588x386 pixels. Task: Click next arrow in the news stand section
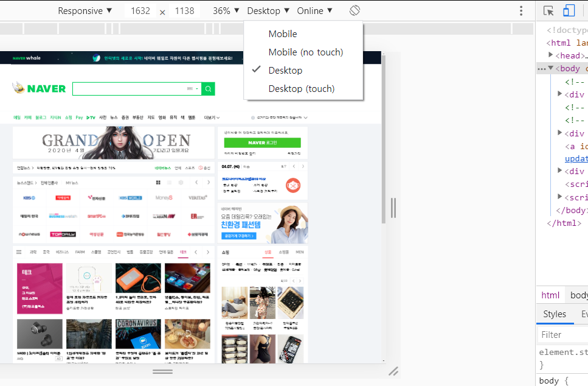(209, 183)
